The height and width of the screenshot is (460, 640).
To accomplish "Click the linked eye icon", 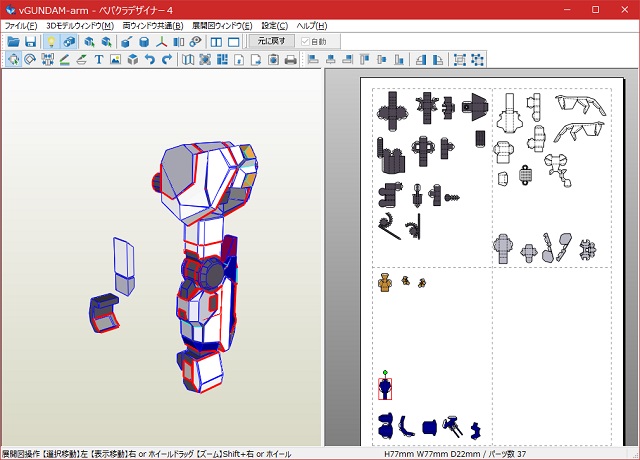I will 196,42.
